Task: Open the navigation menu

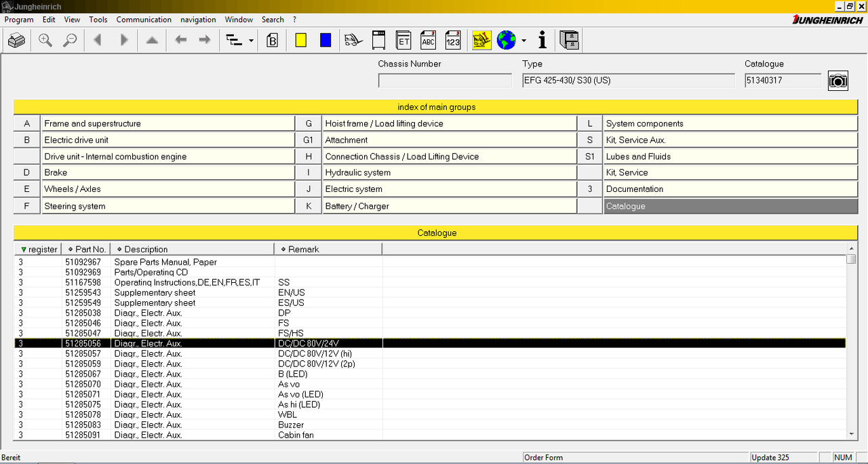Action: tap(198, 20)
